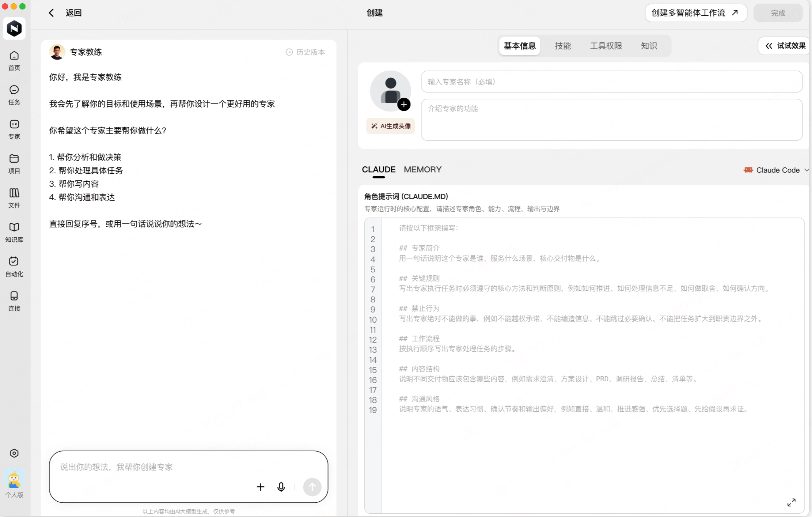This screenshot has height=517, width=812.
Task: Select the 专家 experts sidebar icon
Action: click(x=14, y=129)
